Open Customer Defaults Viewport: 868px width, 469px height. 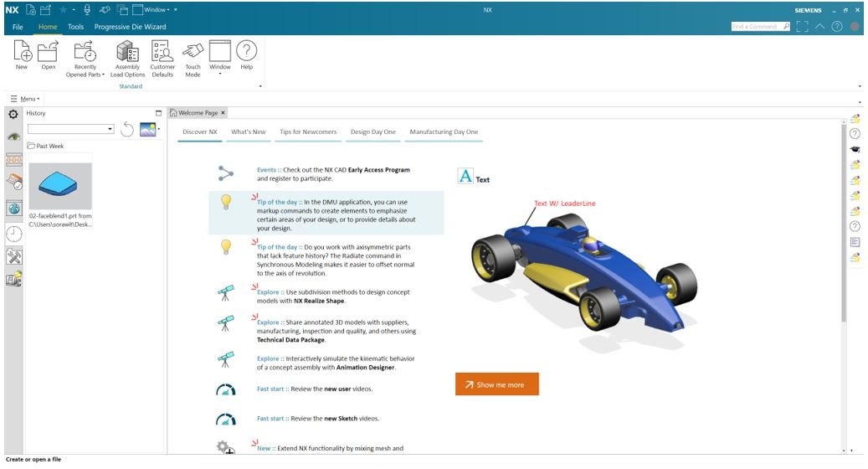click(x=162, y=59)
